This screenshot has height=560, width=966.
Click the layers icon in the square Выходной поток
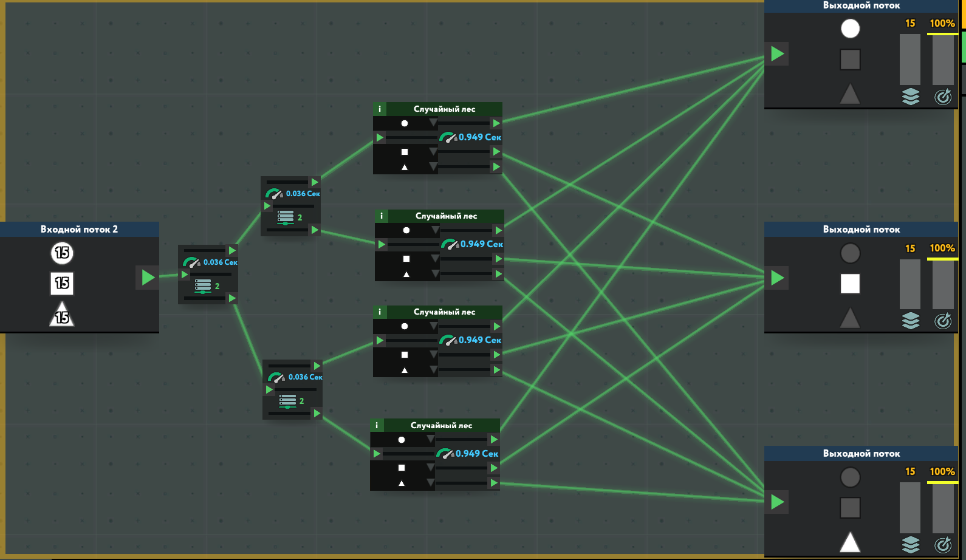[911, 321]
